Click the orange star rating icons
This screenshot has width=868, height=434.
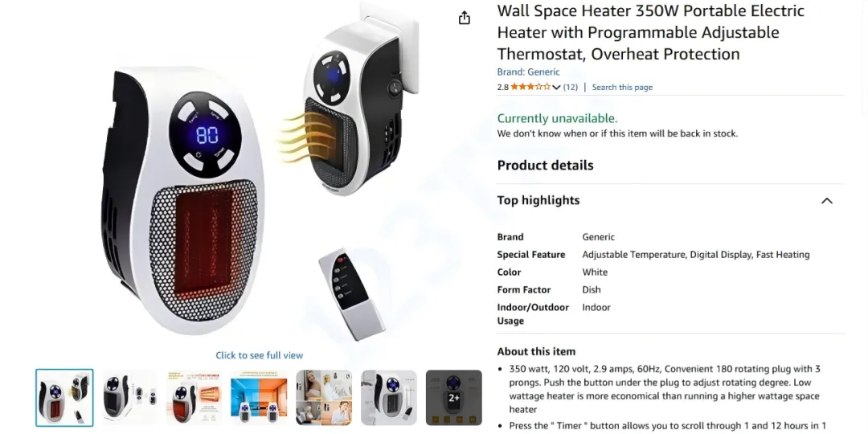coord(530,87)
